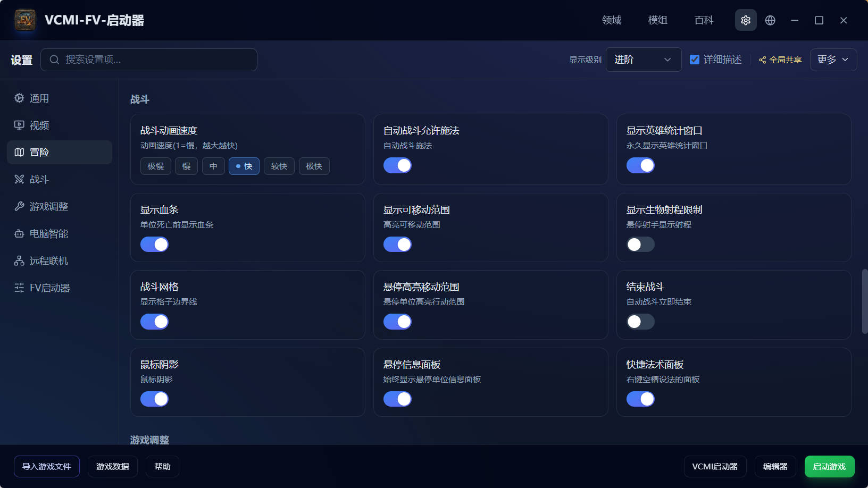This screenshot has width=868, height=488.
Task: Click the 视频 monitor icon in the sidebar
Action: (x=19, y=125)
